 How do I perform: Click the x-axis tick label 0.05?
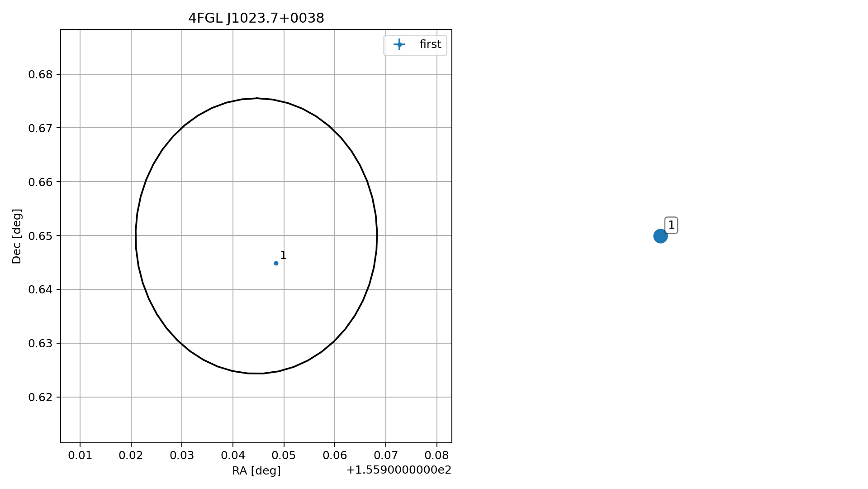(x=284, y=455)
